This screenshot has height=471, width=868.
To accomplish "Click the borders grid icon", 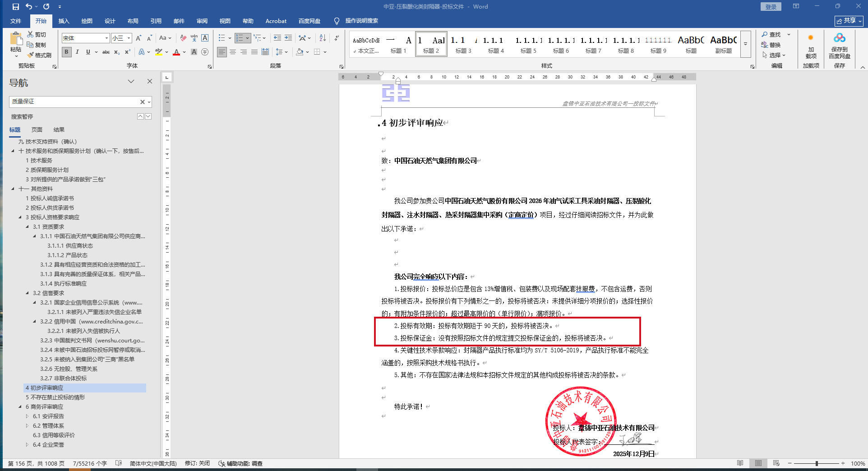I will point(317,52).
